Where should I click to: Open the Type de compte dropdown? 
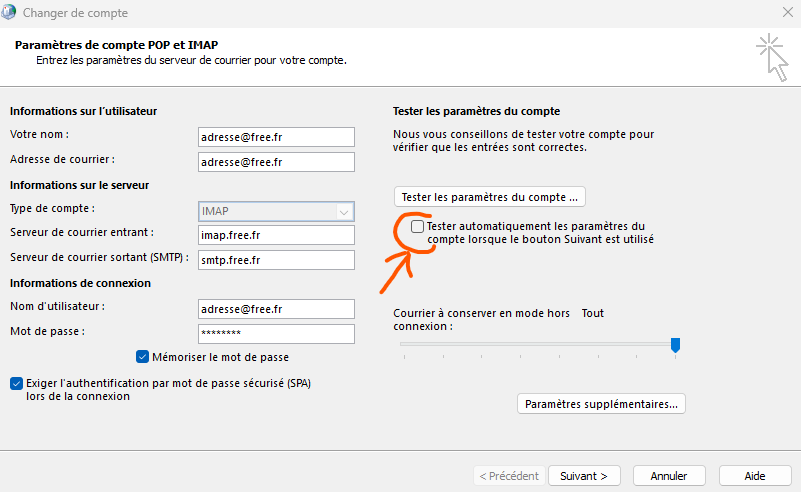tap(276, 212)
